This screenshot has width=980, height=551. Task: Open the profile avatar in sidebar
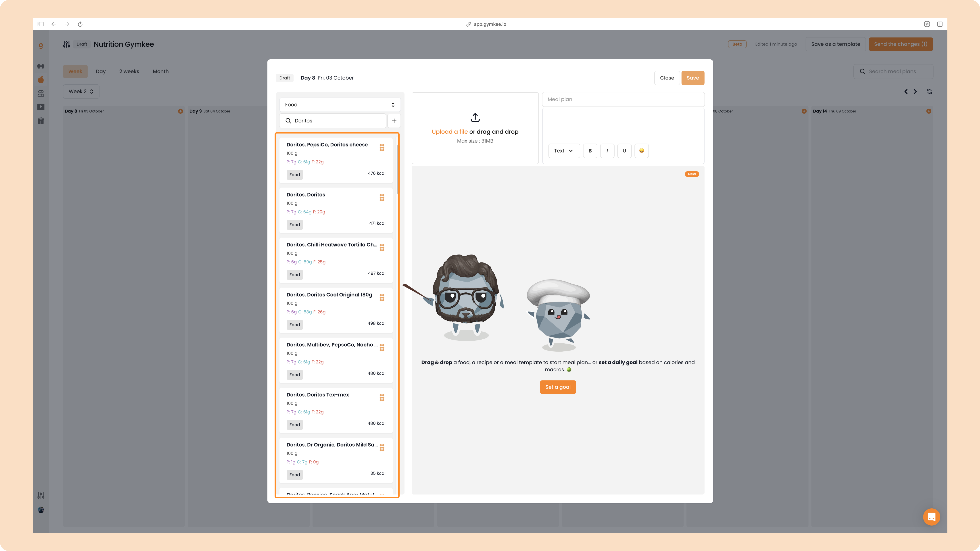(x=41, y=510)
